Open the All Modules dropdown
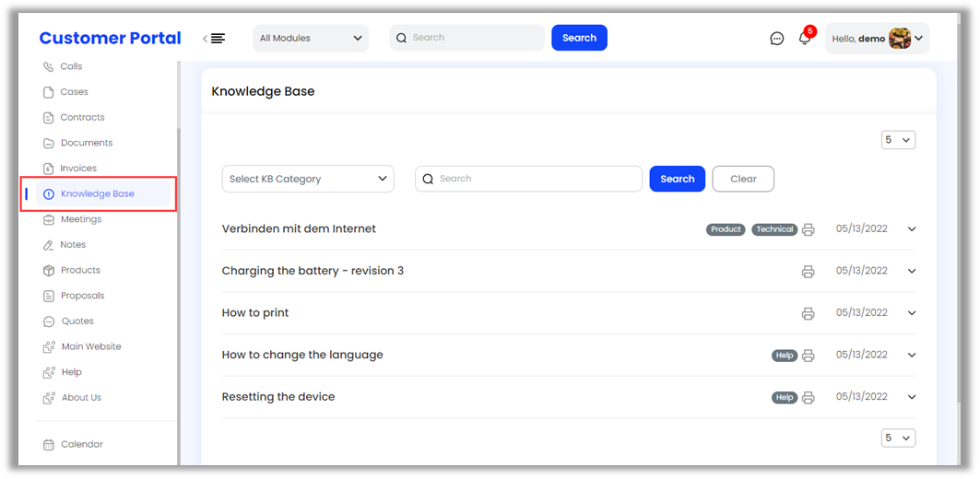Viewport: 980px width, 479px height. click(x=310, y=39)
